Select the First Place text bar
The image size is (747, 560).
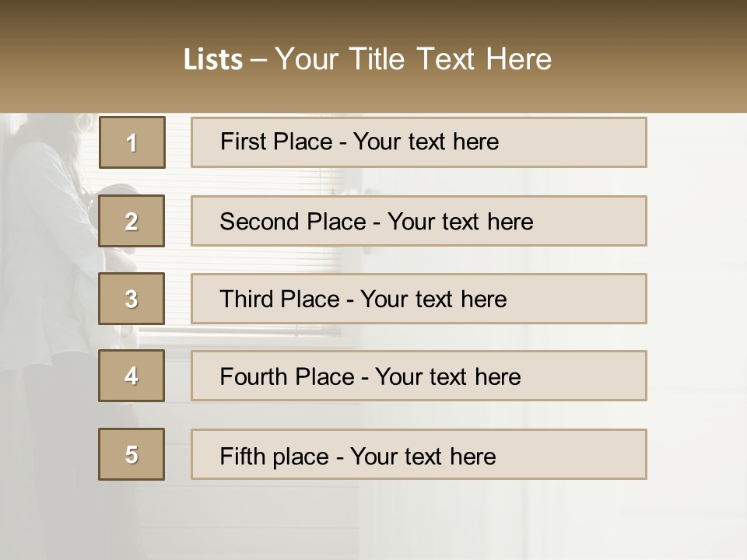419,142
